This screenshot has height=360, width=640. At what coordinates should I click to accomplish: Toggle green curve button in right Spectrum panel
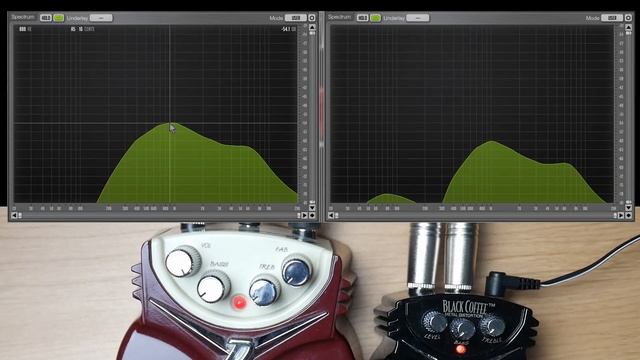point(376,18)
